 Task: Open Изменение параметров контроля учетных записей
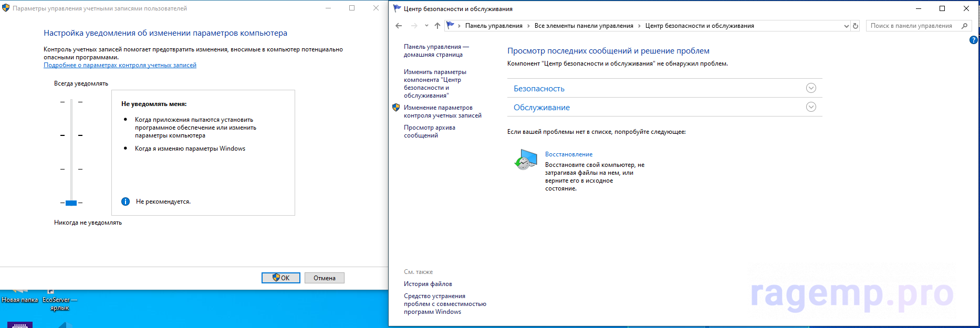(x=443, y=111)
